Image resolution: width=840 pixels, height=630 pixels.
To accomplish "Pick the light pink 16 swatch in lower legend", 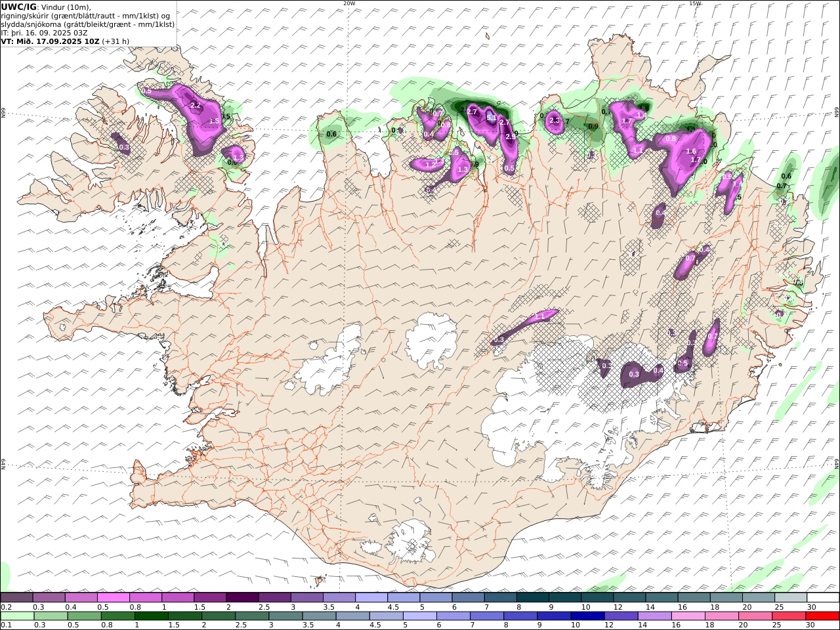I will (x=689, y=616).
